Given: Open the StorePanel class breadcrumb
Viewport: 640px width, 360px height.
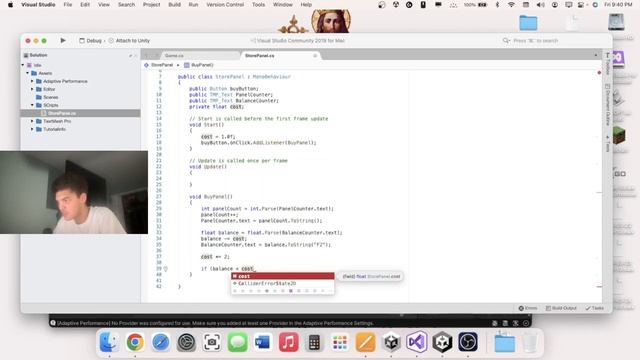Looking at the screenshot, I should (x=159, y=65).
